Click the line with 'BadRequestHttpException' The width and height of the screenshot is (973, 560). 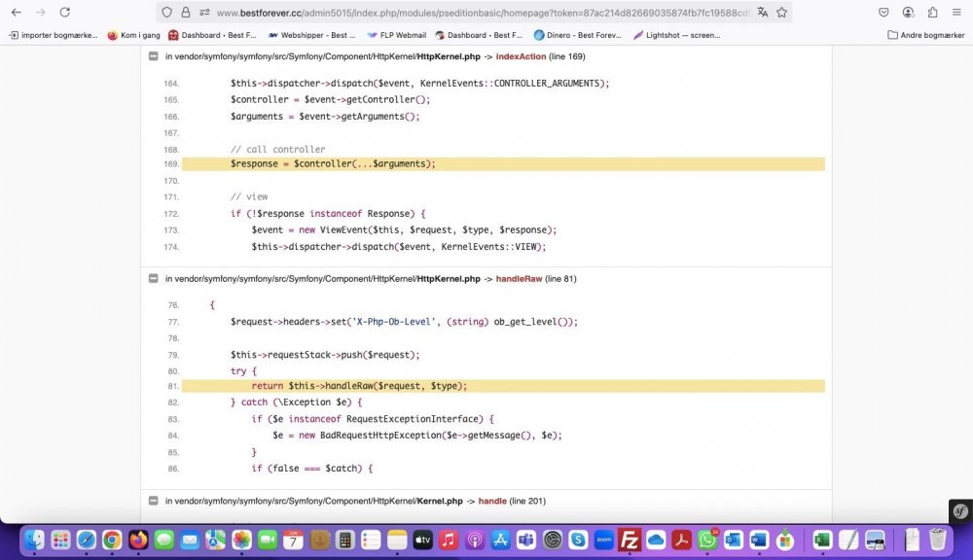(x=417, y=436)
